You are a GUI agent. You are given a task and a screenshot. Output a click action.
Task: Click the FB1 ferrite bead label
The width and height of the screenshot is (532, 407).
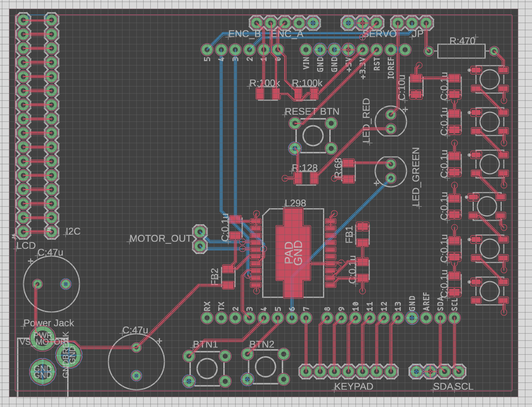click(x=349, y=234)
